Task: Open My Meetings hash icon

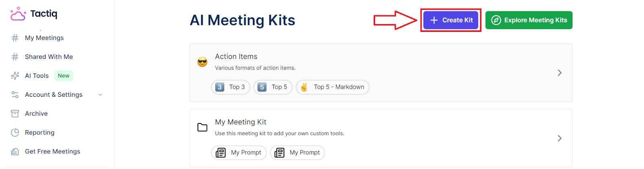Action: click(15, 38)
